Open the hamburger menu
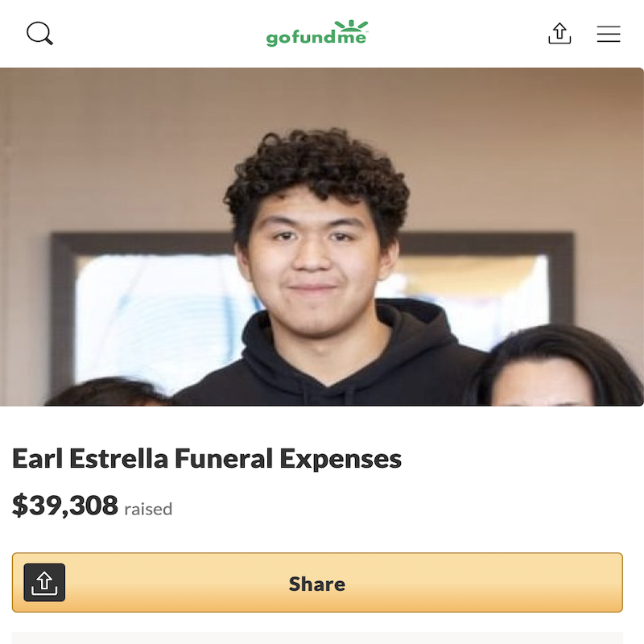Viewport: 644px width, 644px height. tap(609, 34)
